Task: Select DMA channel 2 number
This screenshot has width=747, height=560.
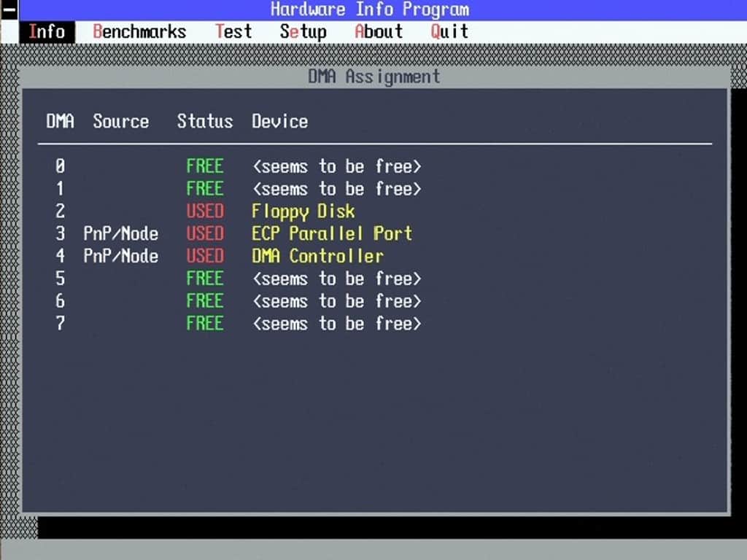Action: (60, 211)
